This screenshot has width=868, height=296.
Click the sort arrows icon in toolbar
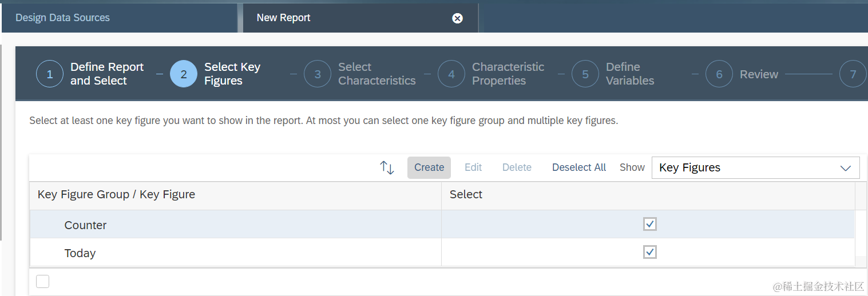[387, 167]
